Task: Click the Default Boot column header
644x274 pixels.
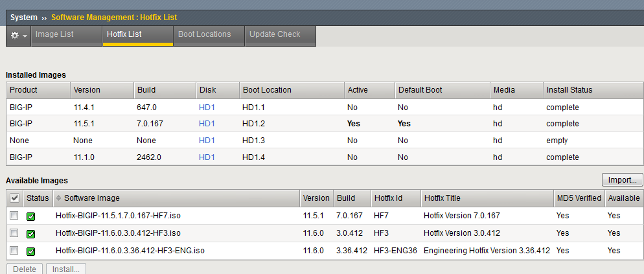Action: click(443, 90)
